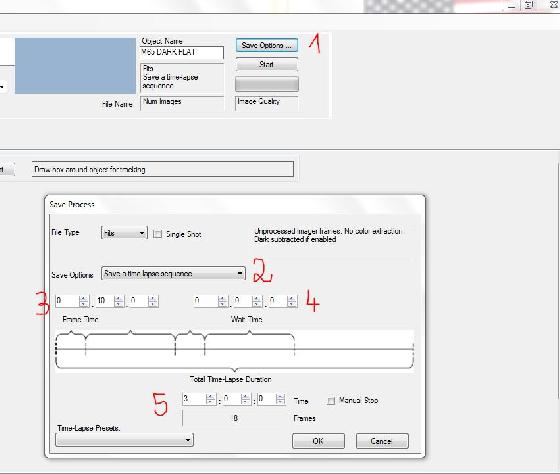
Task: Adjust Frame Time third field spinner
Action: 144,301
